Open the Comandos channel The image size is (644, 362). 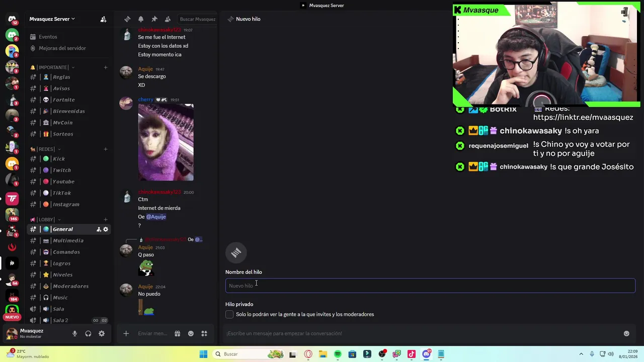(69, 252)
